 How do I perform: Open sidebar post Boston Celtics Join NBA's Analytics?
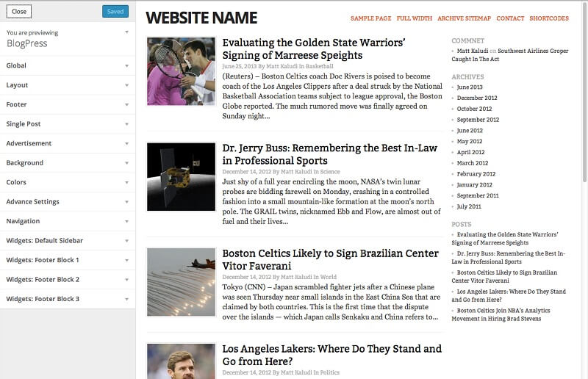pyautogui.click(x=501, y=315)
